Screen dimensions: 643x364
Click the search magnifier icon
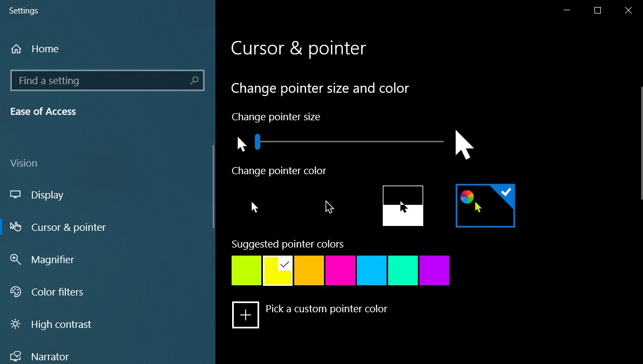click(194, 80)
